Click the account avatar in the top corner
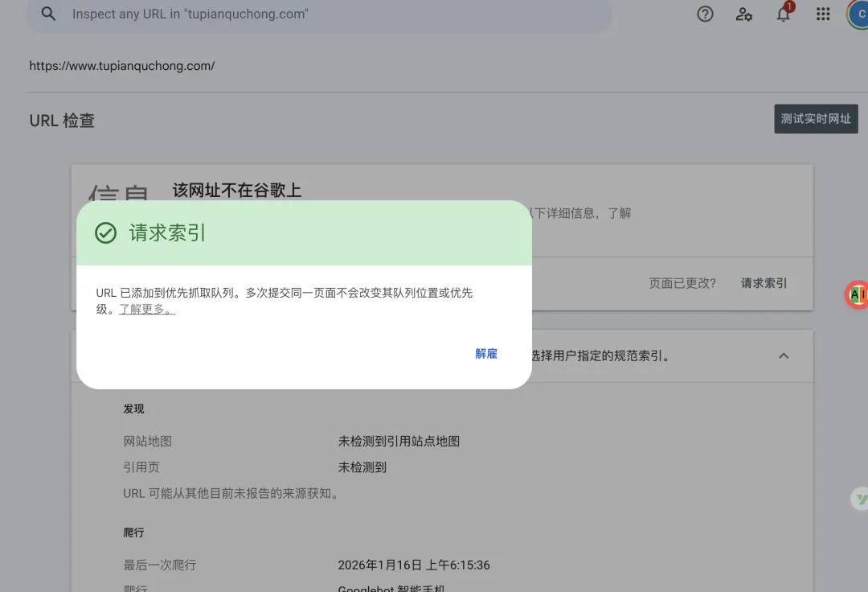868x592 pixels. click(x=859, y=14)
